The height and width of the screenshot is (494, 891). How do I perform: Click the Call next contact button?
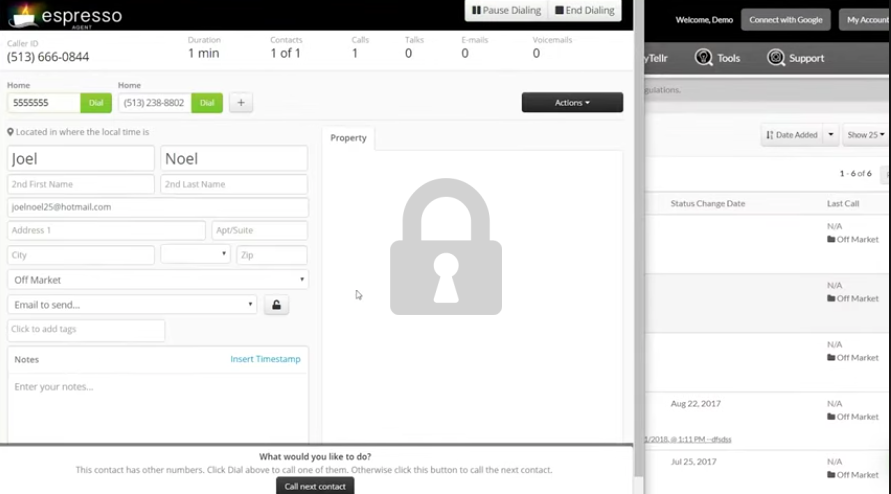(x=315, y=486)
